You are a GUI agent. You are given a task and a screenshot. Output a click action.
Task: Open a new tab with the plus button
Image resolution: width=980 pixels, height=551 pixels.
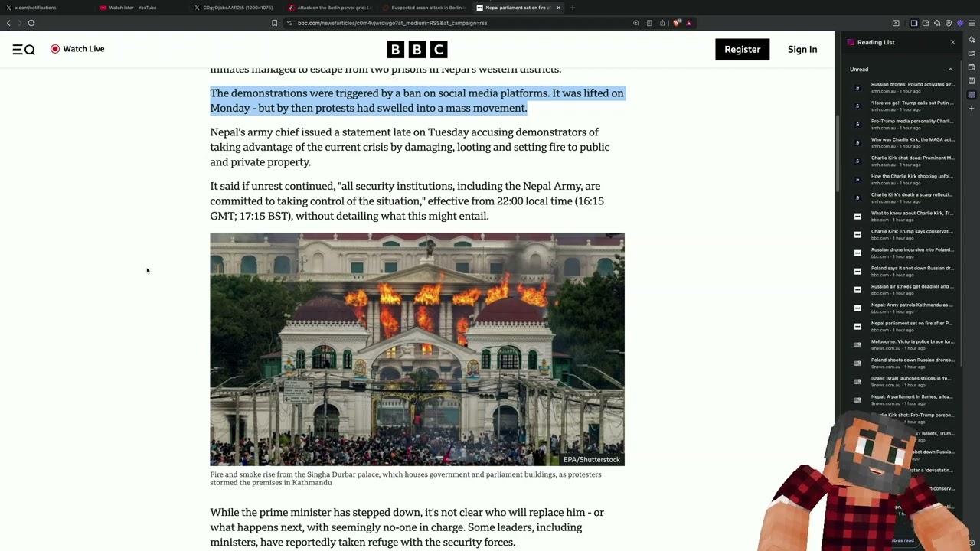click(573, 8)
